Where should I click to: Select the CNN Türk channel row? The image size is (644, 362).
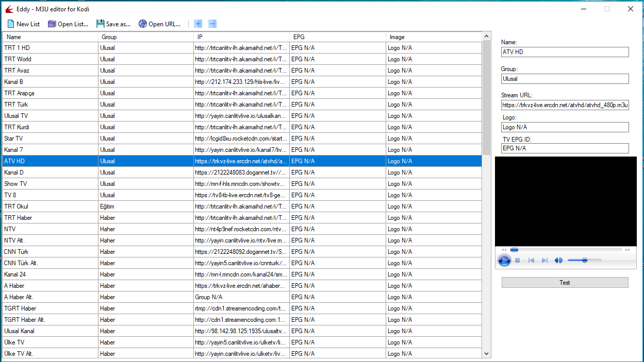point(50,252)
